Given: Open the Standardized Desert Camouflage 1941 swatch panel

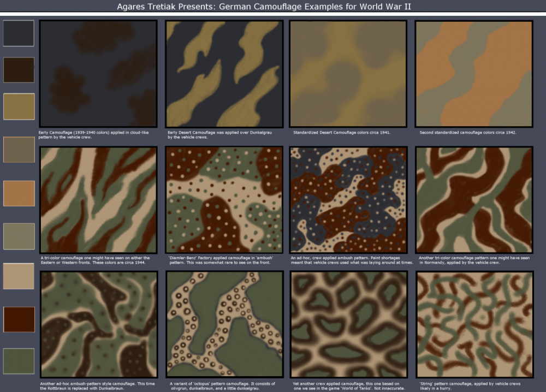Looking at the screenshot, I should coord(349,73).
